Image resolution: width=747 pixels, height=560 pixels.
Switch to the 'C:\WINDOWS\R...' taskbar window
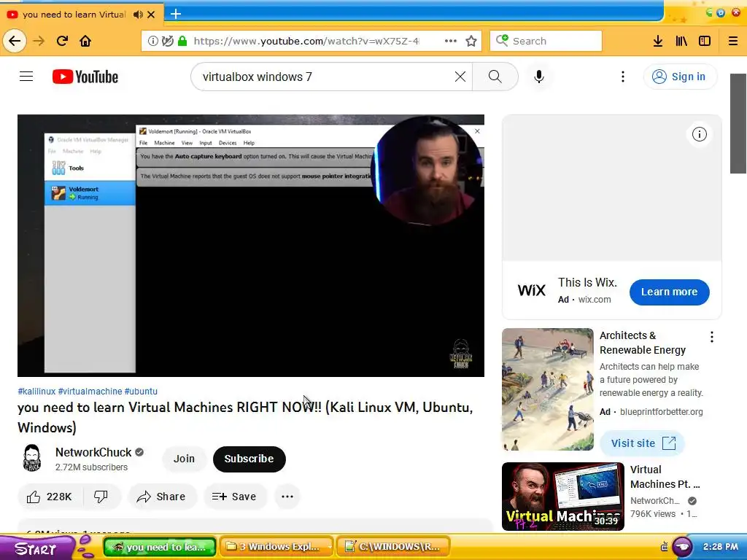[x=393, y=547]
